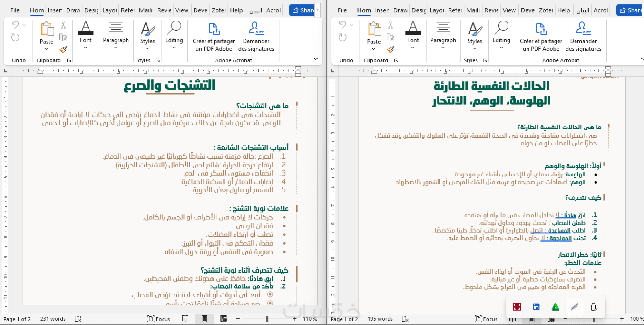Viewport: 644px width, 325px height.
Task: Click the heading الهلوسة، الوهم، الانتحار in right document
Action: (492, 101)
